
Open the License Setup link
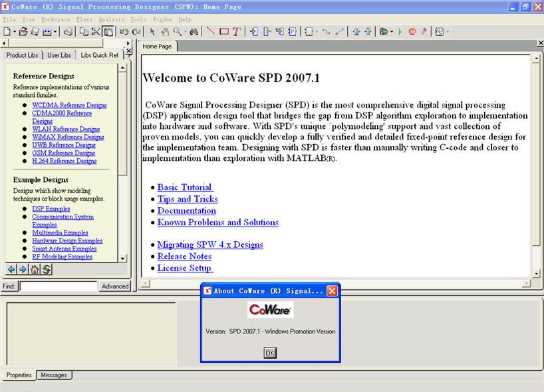coord(186,268)
